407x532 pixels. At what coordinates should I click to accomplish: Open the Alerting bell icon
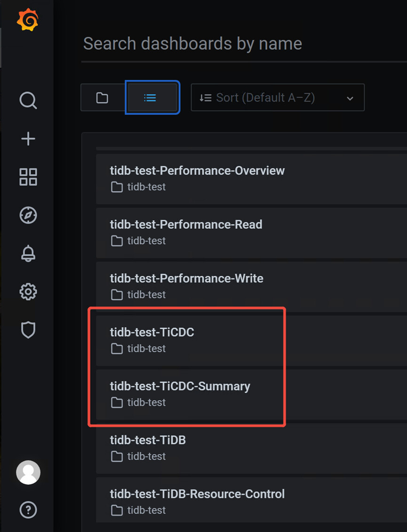point(28,254)
